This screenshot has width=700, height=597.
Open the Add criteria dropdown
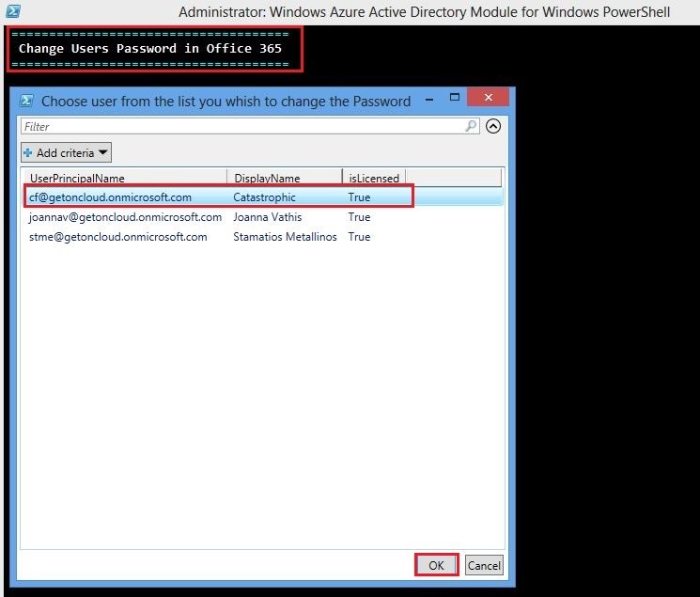(66, 152)
